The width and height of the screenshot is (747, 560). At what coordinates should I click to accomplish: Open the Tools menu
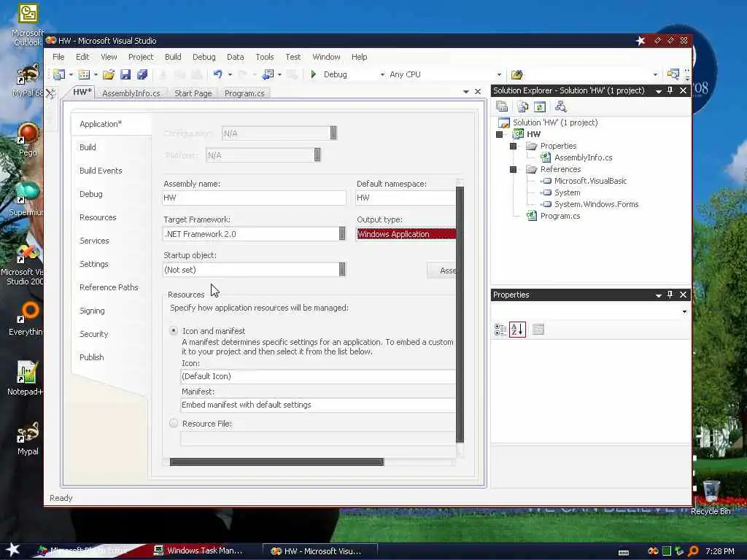tap(265, 57)
